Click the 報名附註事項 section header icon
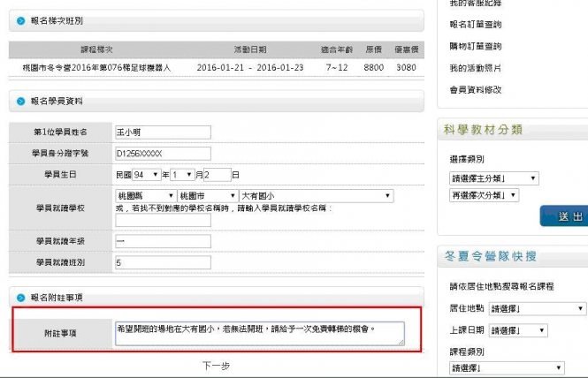The image size is (588, 378). pyautogui.click(x=19, y=299)
